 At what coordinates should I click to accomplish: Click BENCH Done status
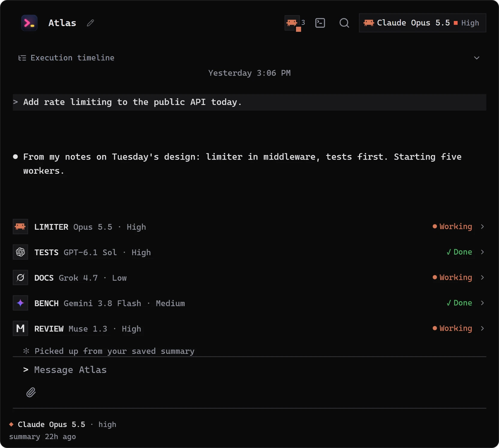click(459, 303)
